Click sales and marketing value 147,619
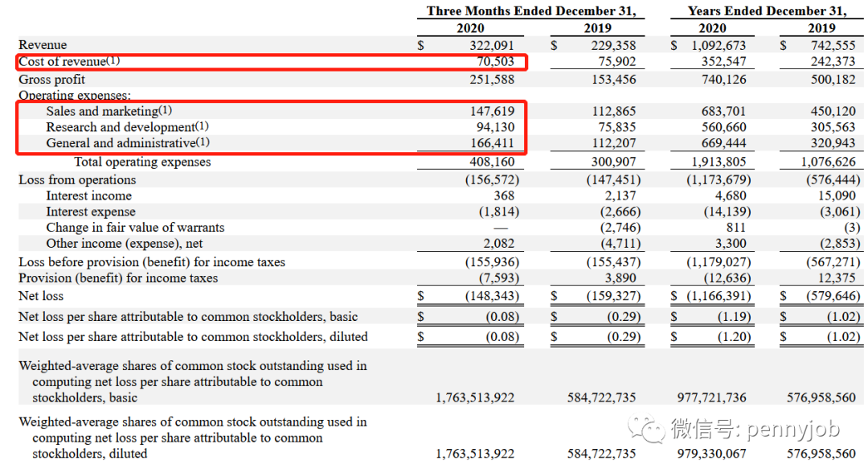Image resolution: width=868 pixels, height=469 pixels. click(492, 112)
